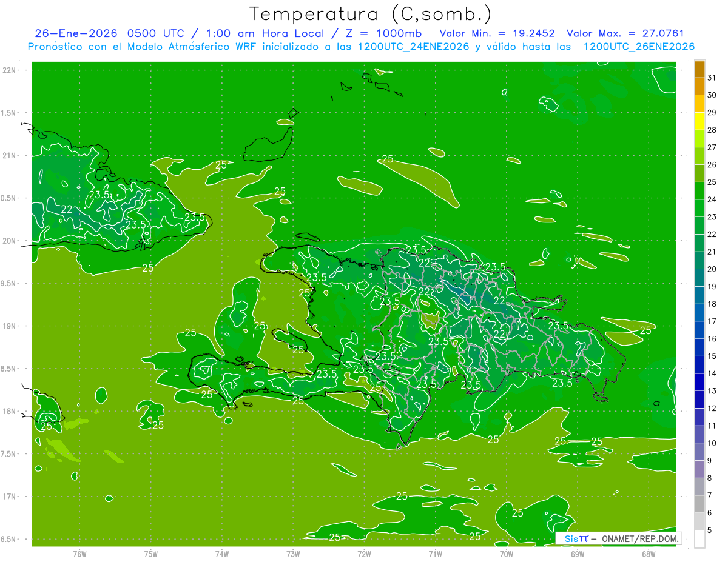Click the 22N latitude axis label
The height and width of the screenshot is (562, 728).
tap(10, 70)
